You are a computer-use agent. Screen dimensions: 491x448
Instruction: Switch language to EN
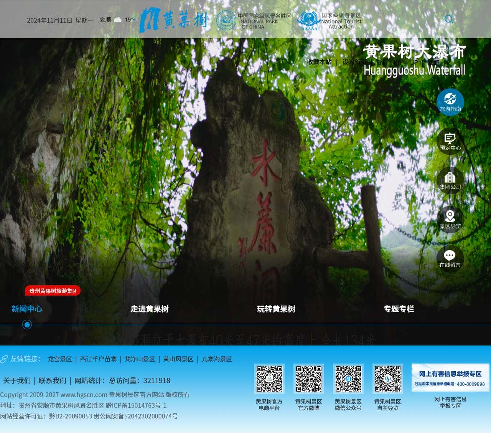(x=380, y=62)
